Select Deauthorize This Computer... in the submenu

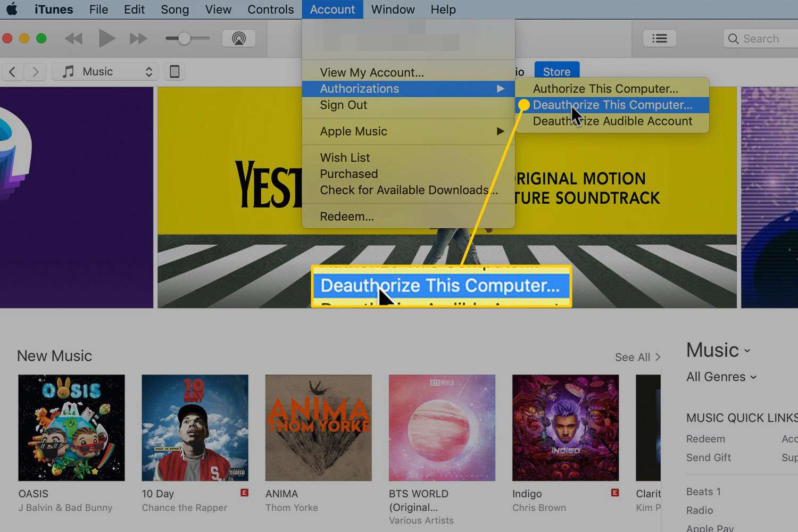pyautogui.click(x=612, y=105)
